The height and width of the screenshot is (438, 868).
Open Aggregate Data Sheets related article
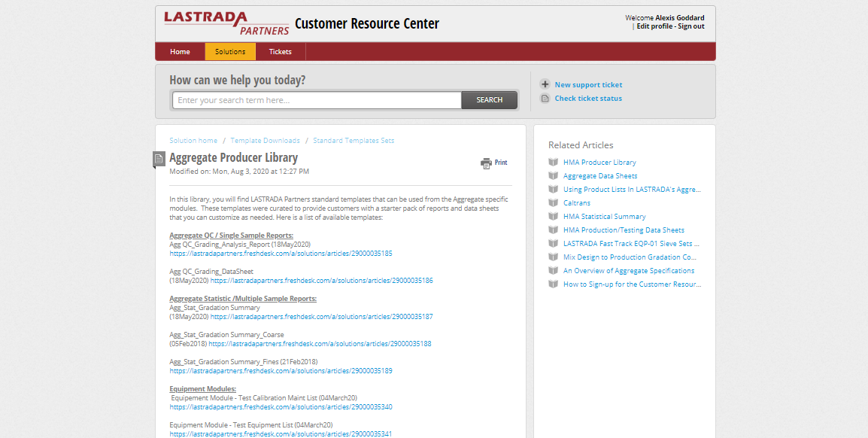pos(600,175)
